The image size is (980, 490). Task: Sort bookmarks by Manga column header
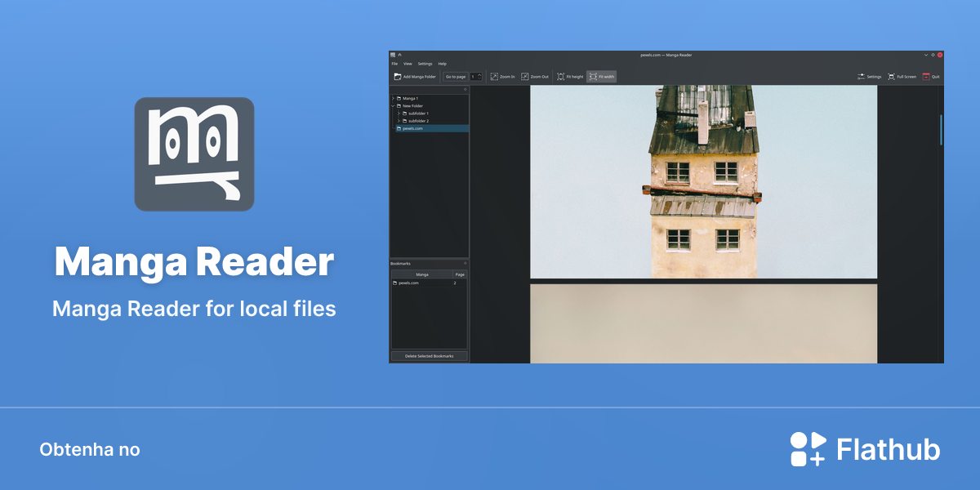pos(422,274)
